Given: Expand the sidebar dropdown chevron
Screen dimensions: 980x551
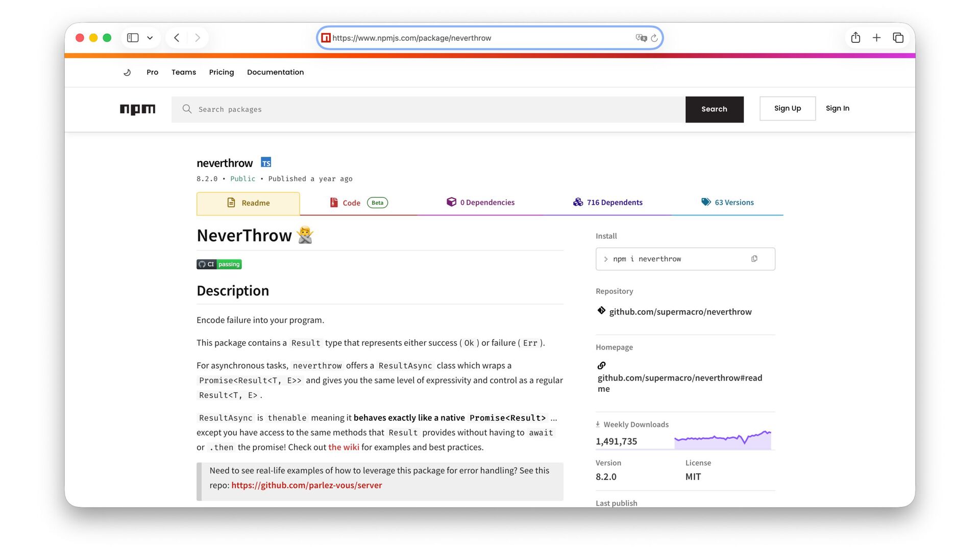Looking at the screenshot, I should (x=150, y=38).
